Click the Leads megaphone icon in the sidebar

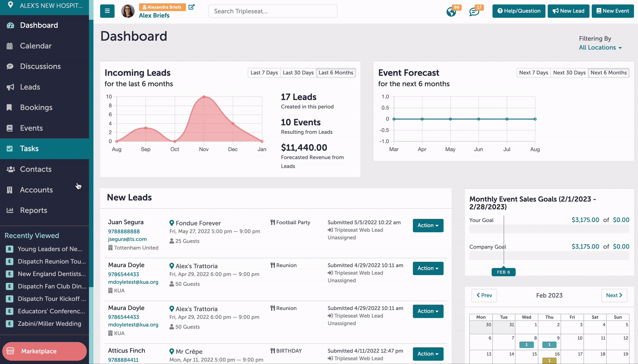coord(10,87)
